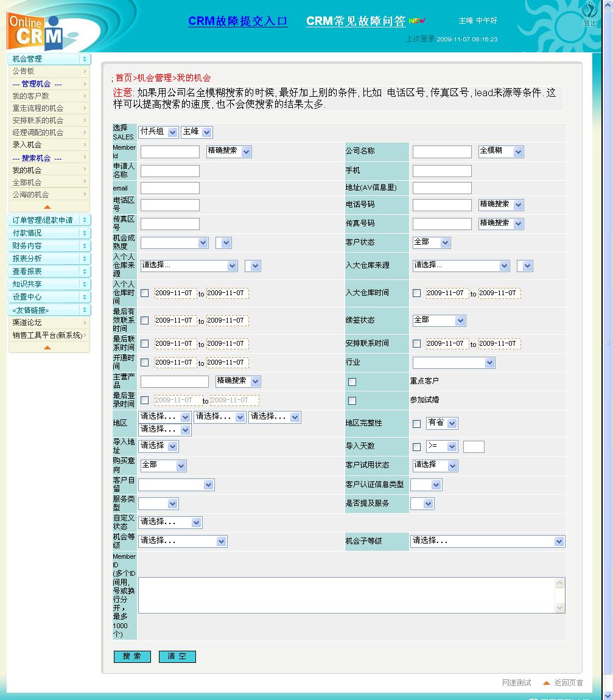Click the 公司名称 input field
This screenshot has width=613, height=700.
tap(442, 152)
